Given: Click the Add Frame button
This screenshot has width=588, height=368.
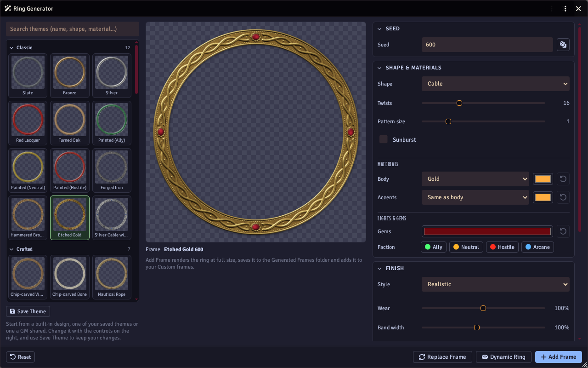Looking at the screenshot, I should pos(559,357).
